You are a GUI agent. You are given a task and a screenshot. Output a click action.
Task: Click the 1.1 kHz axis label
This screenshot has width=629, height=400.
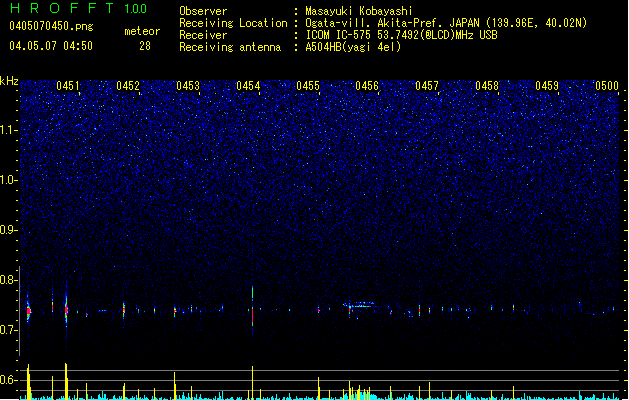tap(8, 130)
